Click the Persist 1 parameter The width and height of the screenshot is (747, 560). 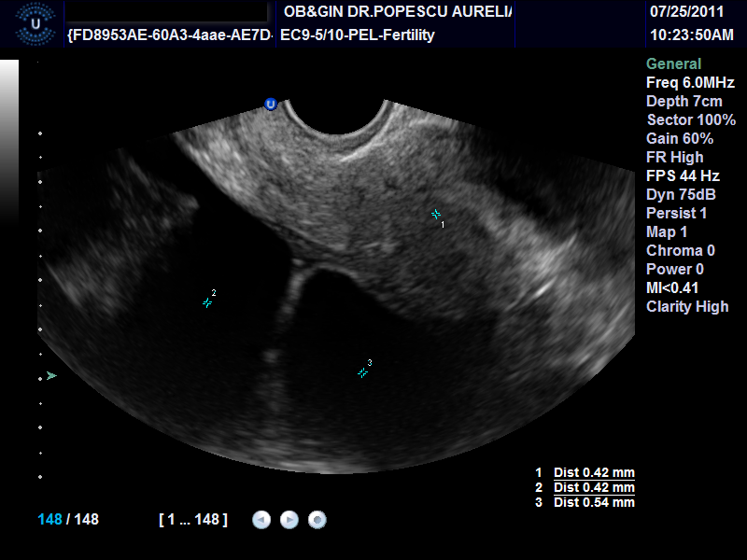click(676, 213)
